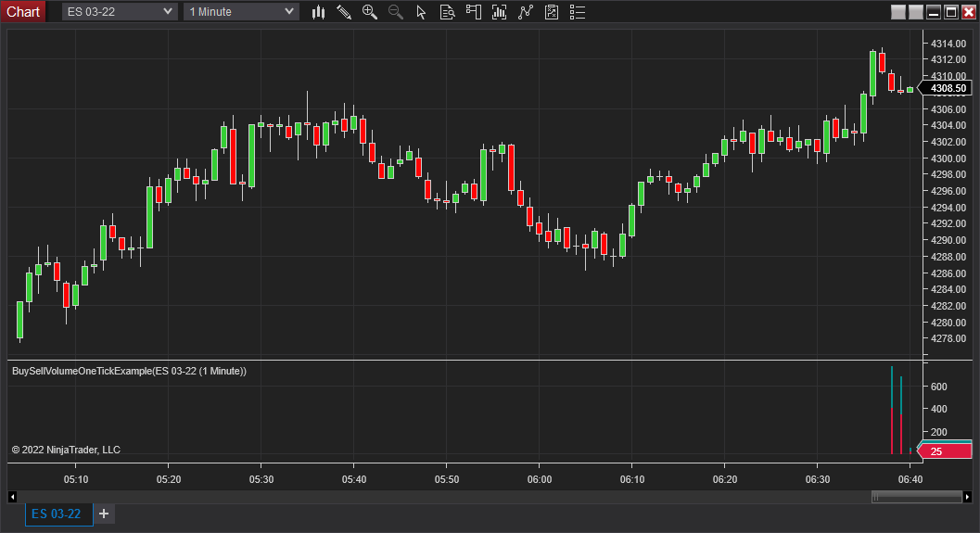This screenshot has width=980, height=533.
Task: Add a new tab with plus button
Action: pyautogui.click(x=104, y=514)
